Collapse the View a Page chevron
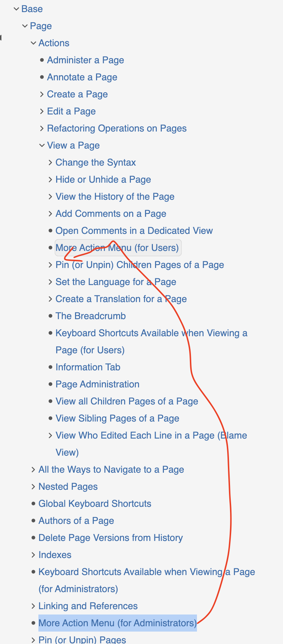Viewport: 283px width, 644px height. pyautogui.click(x=42, y=145)
